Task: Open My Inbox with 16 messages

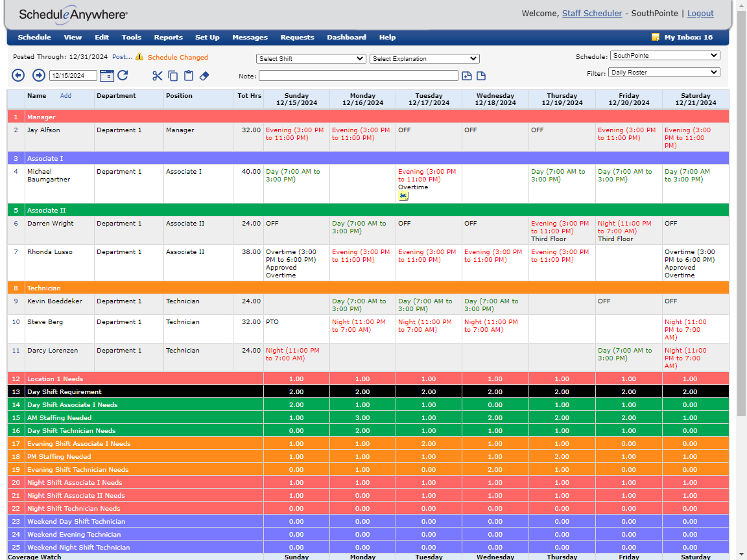Action: (688, 37)
